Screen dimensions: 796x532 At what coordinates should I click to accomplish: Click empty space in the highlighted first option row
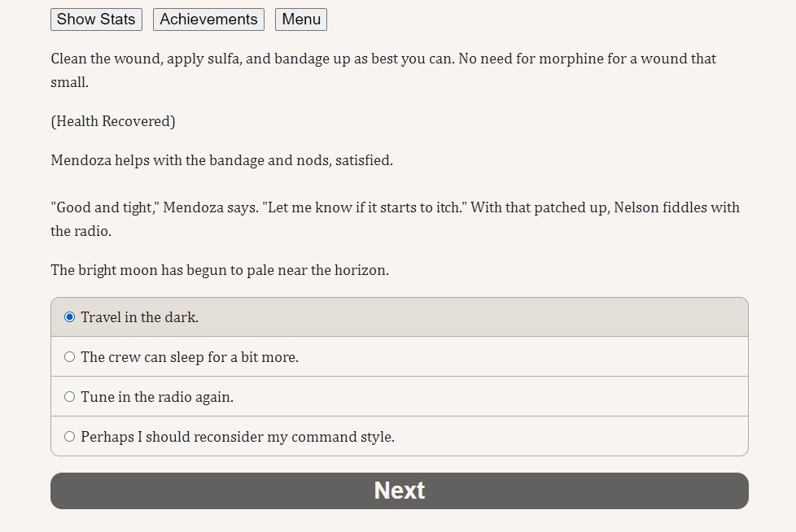[472, 317]
